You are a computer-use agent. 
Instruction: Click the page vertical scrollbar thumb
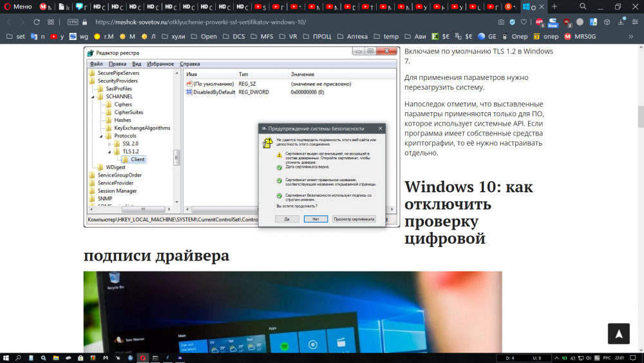640,117
